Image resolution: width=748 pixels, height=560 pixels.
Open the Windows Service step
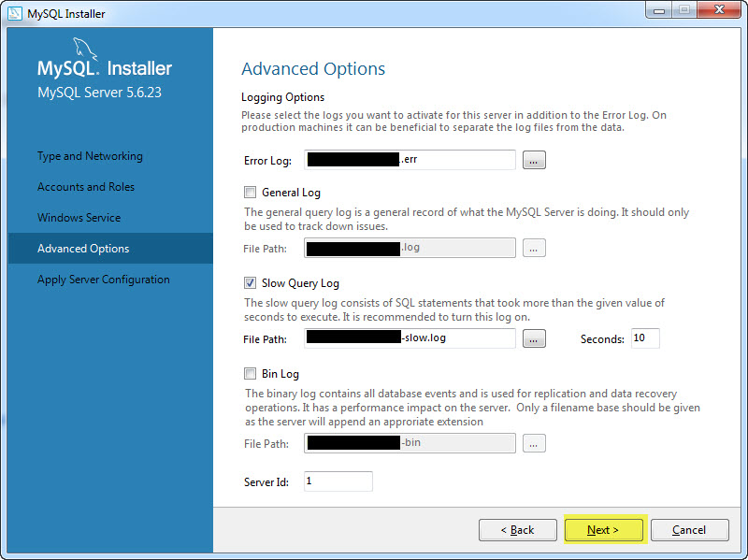coord(79,218)
